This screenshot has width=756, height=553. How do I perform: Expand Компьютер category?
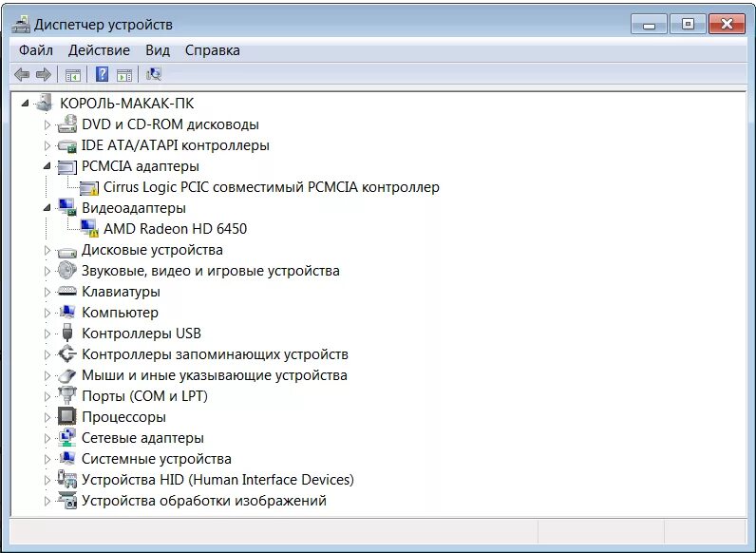[47, 313]
